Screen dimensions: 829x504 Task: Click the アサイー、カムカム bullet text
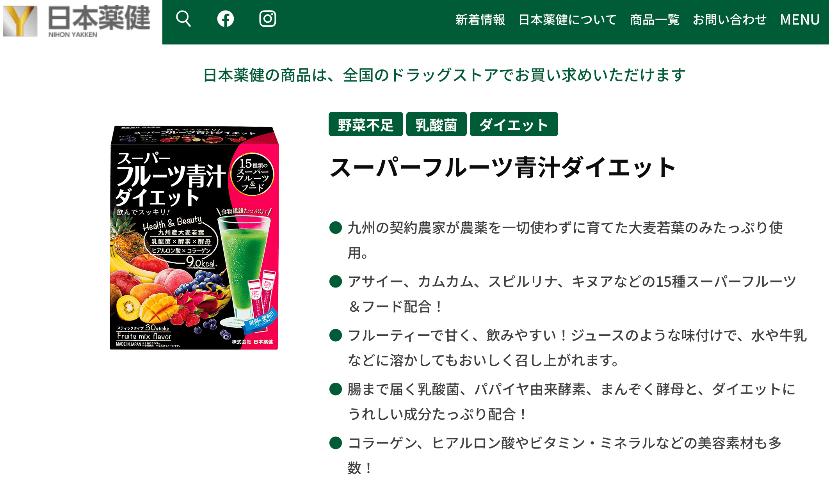click(x=572, y=294)
